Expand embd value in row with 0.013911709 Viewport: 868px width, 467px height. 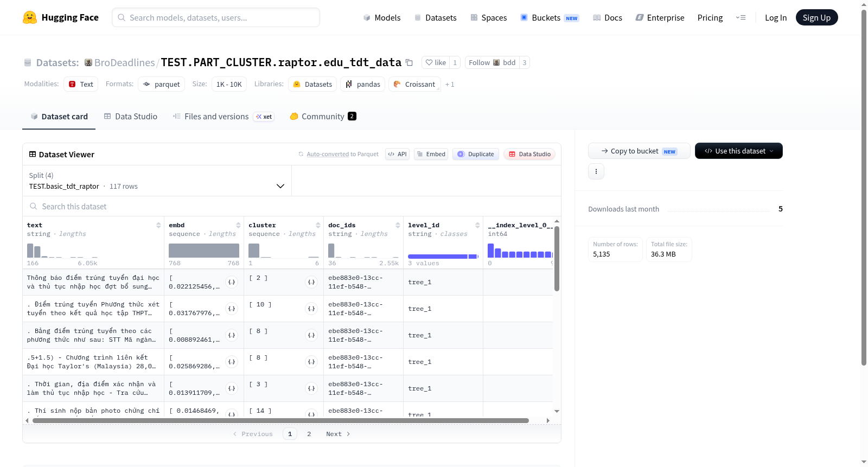point(232,388)
